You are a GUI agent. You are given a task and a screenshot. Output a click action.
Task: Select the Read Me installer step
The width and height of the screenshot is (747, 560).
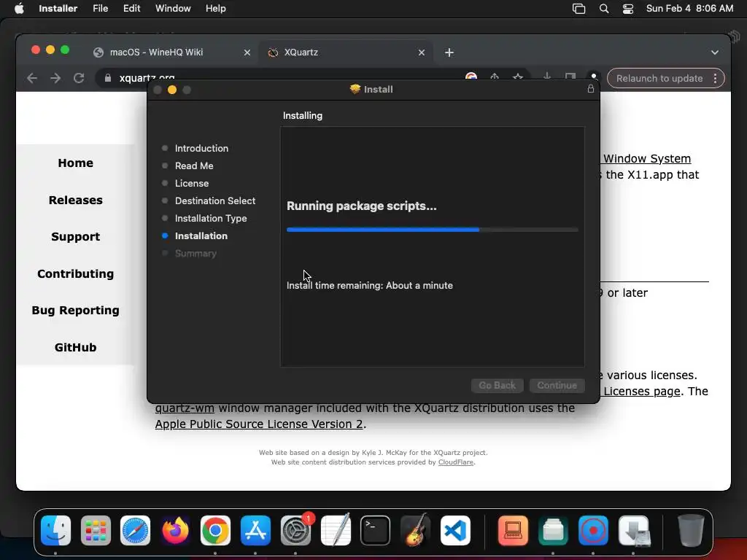click(193, 166)
